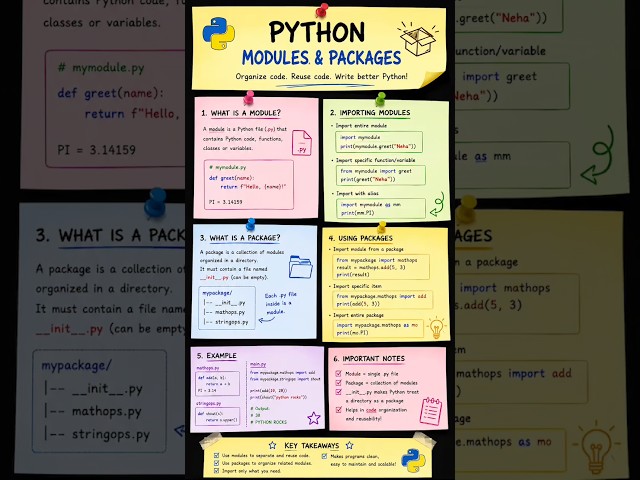
Task: Click the open box icon in the title note
Action: [x=418, y=38]
